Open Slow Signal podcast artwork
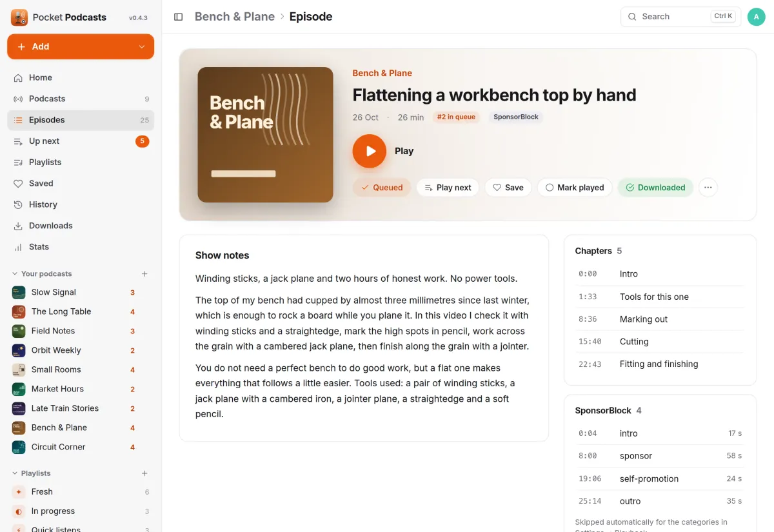The width and height of the screenshot is (774, 532). point(19,292)
